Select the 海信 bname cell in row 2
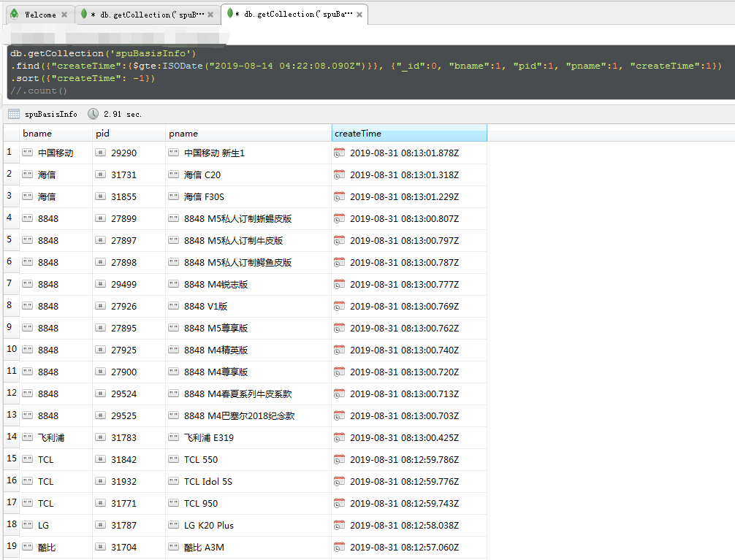 56,174
